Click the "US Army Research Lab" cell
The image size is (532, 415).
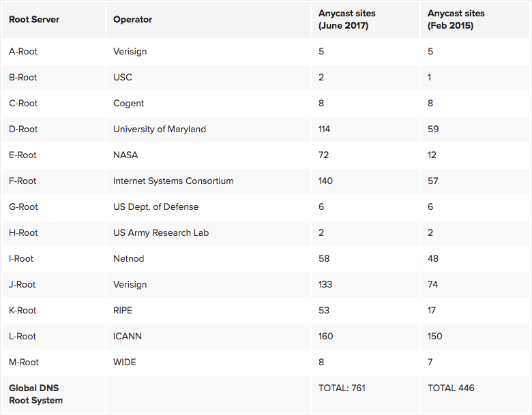tap(161, 232)
